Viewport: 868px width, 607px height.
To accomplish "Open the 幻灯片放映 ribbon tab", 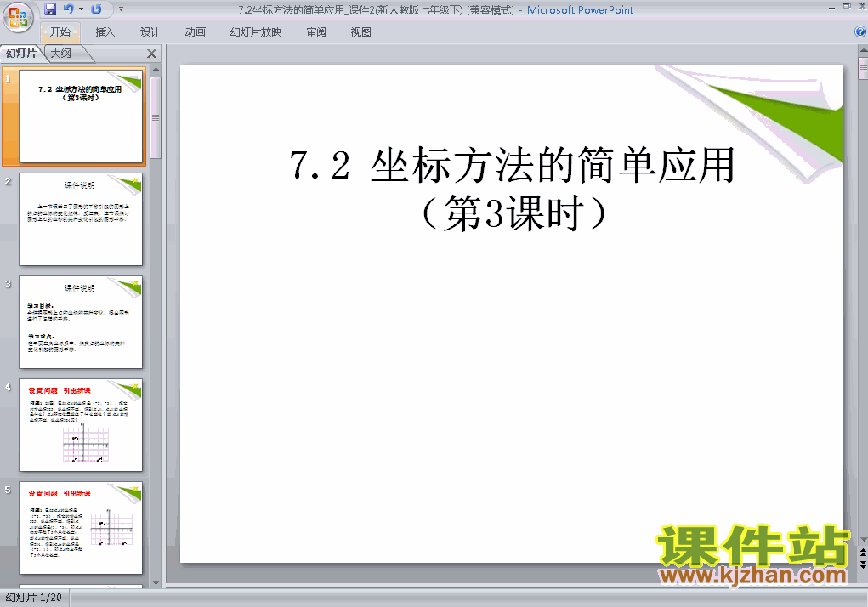I will [256, 32].
